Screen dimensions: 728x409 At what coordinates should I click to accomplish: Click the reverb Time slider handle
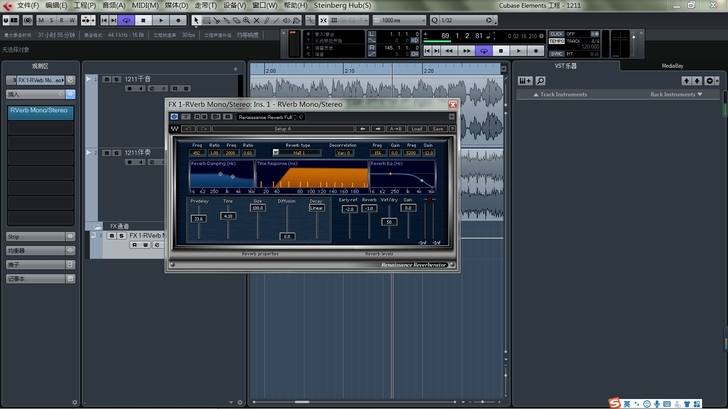228,216
